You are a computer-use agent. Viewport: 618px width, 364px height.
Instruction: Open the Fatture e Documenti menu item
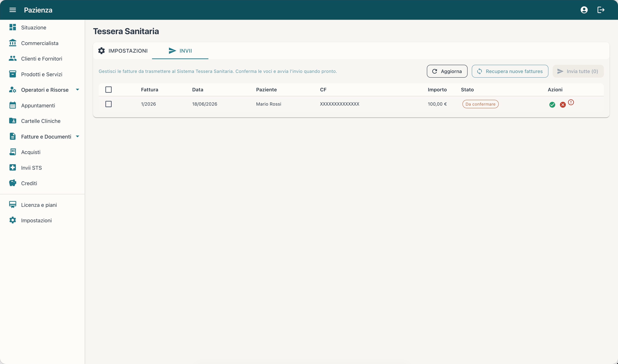[42, 136]
